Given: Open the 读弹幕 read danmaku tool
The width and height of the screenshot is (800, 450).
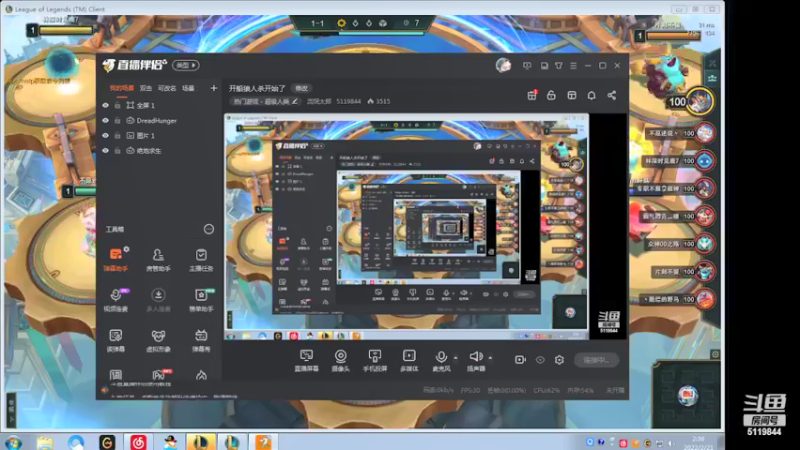Looking at the screenshot, I should [x=116, y=340].
